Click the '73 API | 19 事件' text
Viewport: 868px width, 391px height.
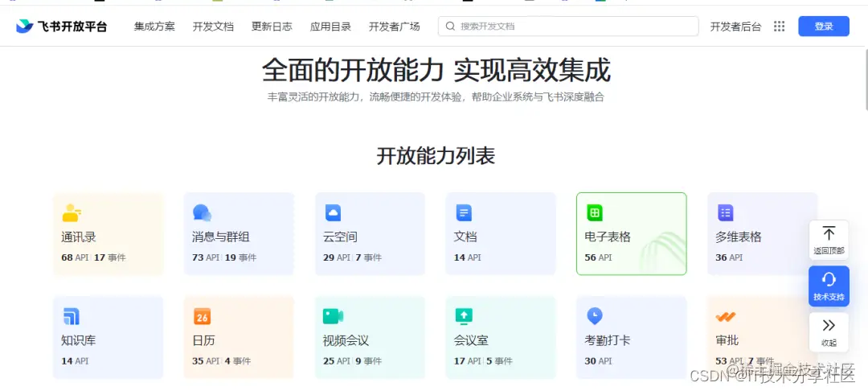[x=224, y=257]
